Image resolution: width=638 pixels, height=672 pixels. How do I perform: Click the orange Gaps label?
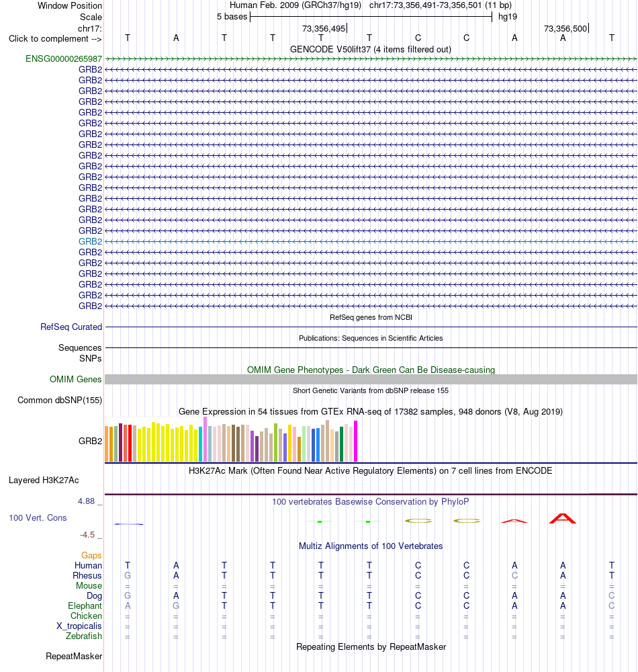(91, 556)
